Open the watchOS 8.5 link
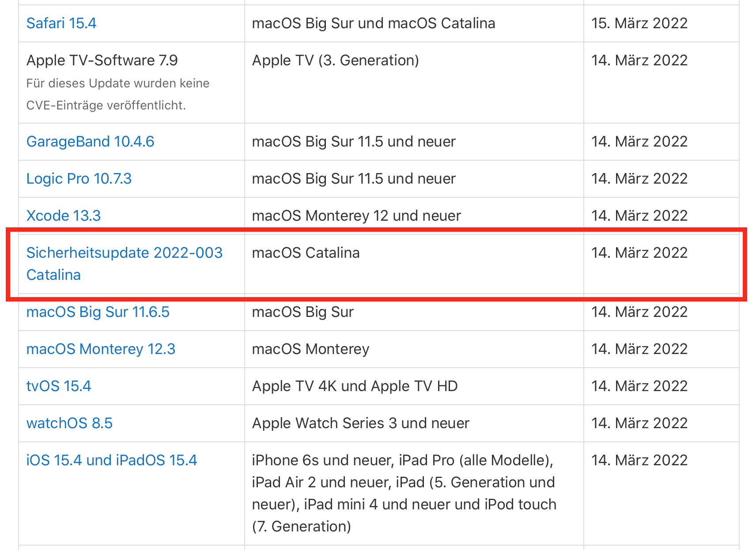756x550 pixels. [69, 423]
